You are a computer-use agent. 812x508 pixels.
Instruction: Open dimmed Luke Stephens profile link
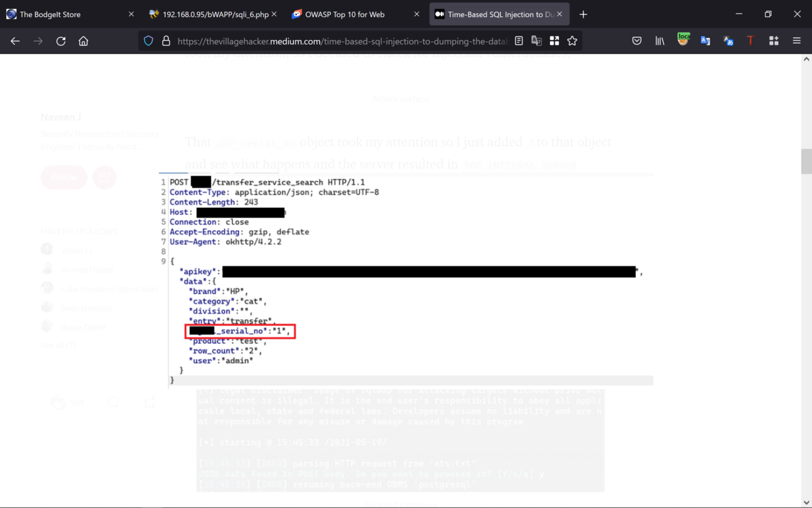coord(109,289)
